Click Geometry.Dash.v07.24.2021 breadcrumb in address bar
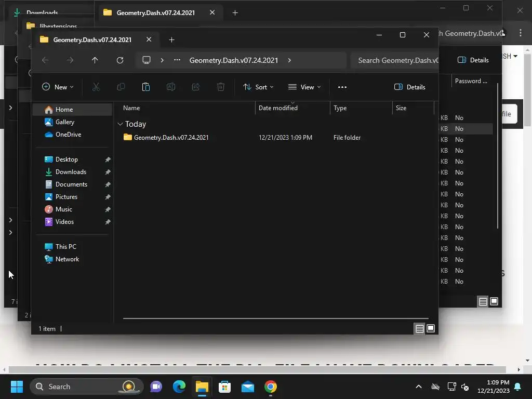The image size is (532, 399). tap(233, 60)
